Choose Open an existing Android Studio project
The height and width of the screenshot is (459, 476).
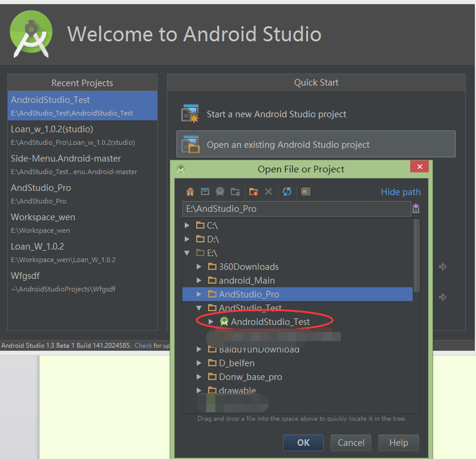(288, 145)
